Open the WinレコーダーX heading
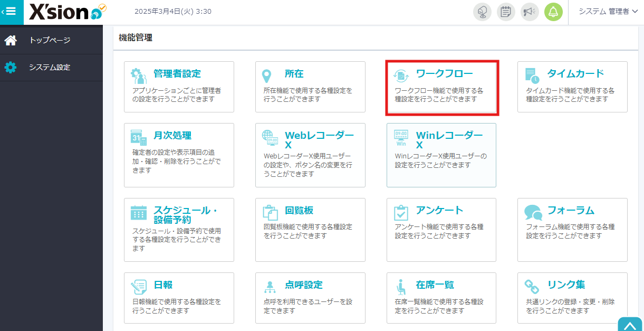Image resolution: width=644 pixels, height=331 pixels. point(449,140)
